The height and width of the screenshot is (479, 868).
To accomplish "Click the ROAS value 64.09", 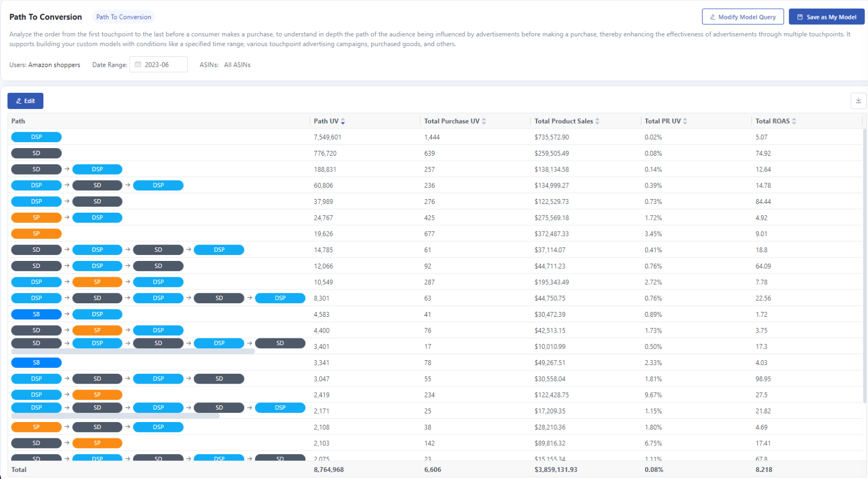I will [763, 266].
